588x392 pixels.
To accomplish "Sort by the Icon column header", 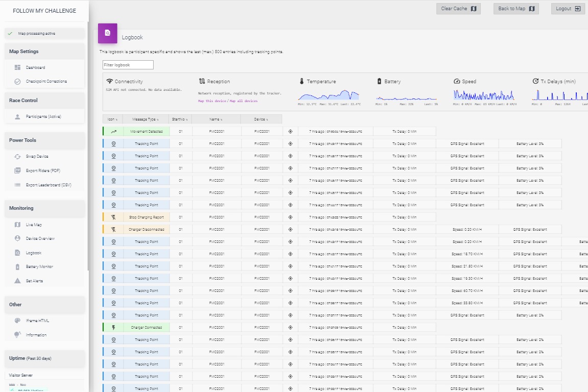I will pyautogui.click(x=112, y=119).
